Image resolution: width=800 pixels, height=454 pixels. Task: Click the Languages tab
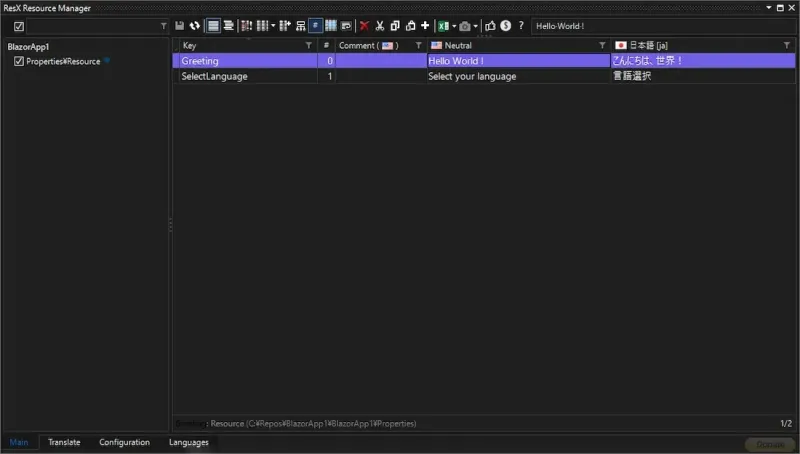pos(189,442)
